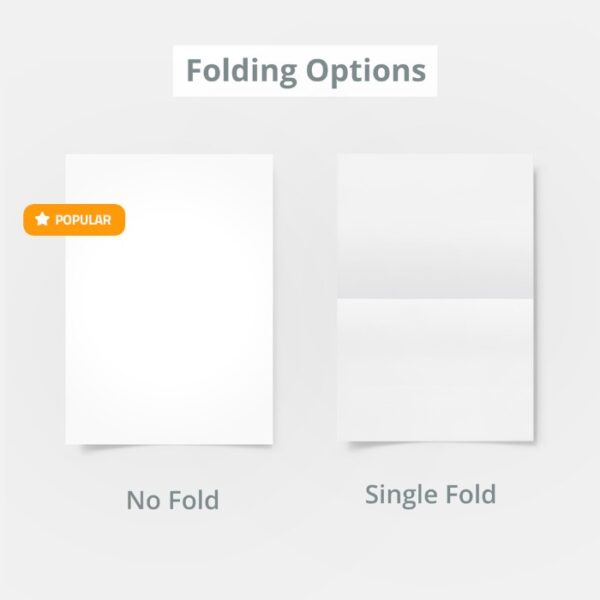Click the word "Folding" in the heading
Image resolution: width=600 pixels, height=600 pixels.
pos(242,71)
